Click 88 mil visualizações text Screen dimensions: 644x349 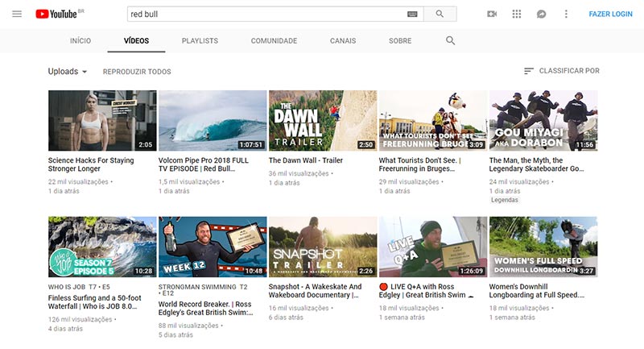tap(188, 326)
